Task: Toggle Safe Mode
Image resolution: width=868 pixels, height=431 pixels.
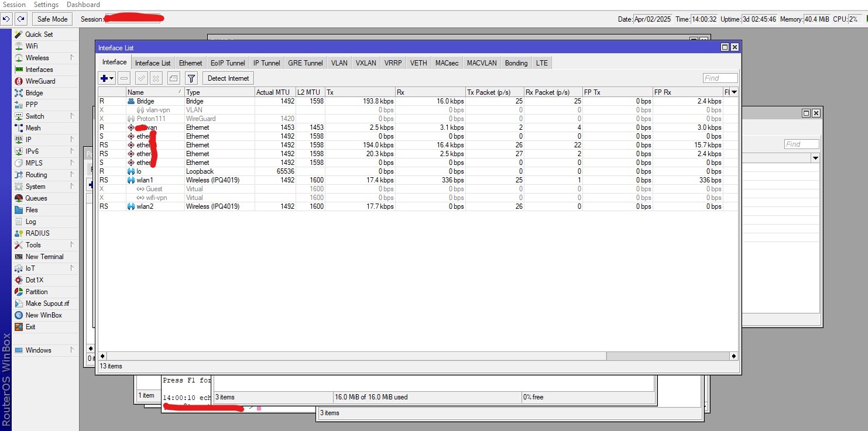Action: [52, 19]
